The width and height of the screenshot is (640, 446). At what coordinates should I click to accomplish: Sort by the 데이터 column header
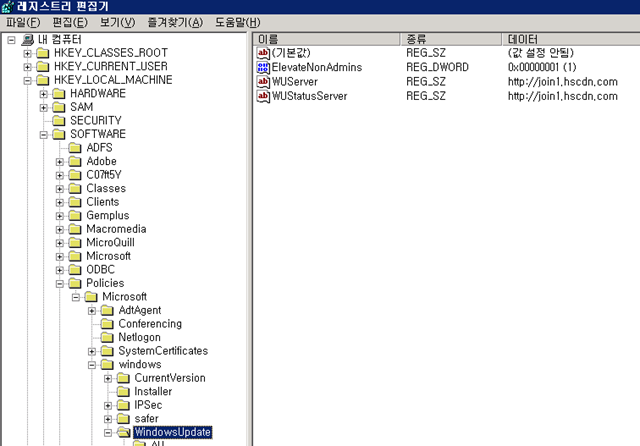point(571,39)
